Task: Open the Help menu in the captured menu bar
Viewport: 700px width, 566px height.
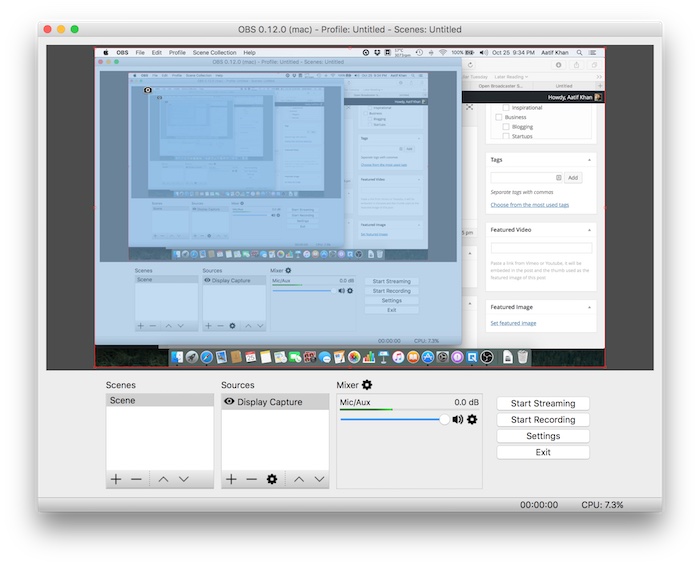Action: pos(250,53)
